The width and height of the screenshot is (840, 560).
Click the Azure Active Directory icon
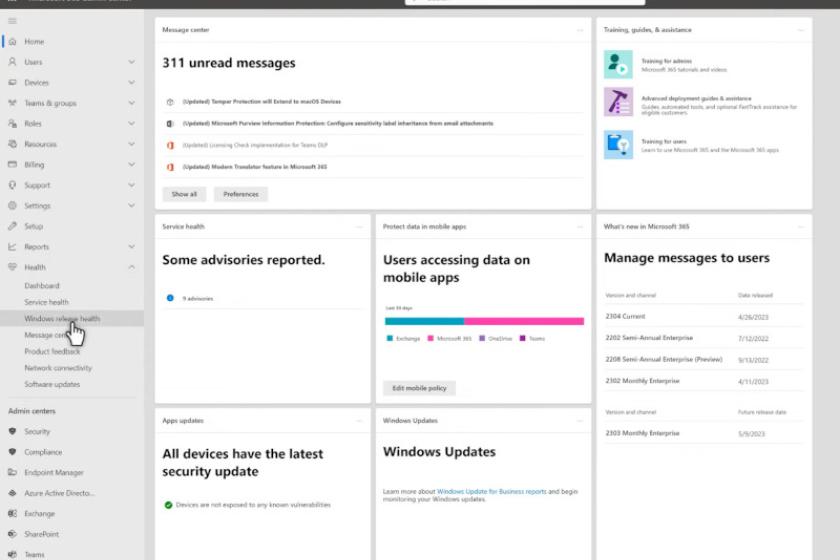[12, 492]
